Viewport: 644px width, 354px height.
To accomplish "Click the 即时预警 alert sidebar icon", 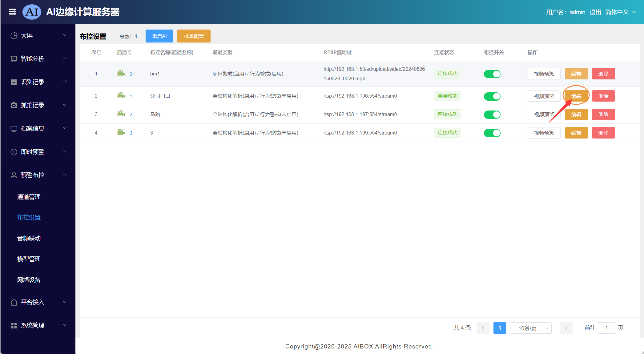I will (x=14, y=152).
